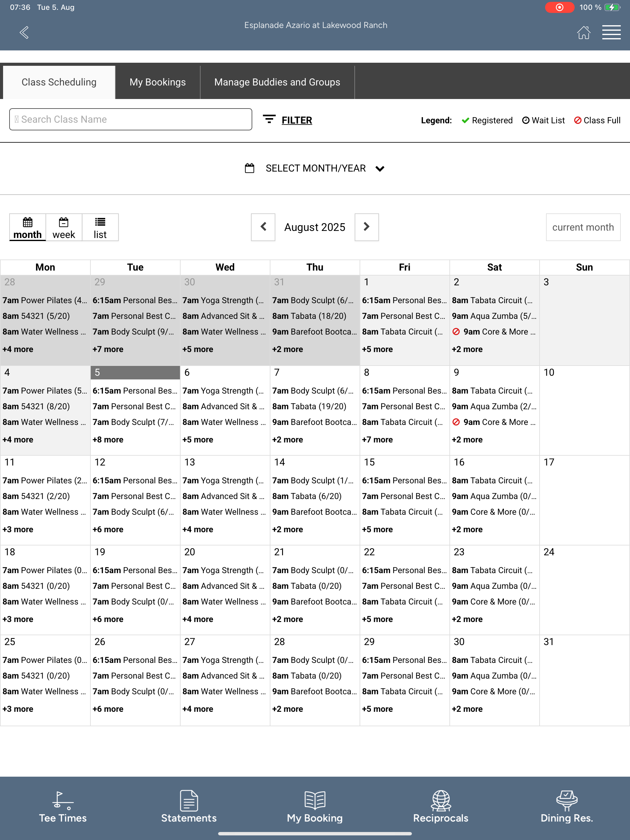Image resolution: width=630 pixels, height=840 pixels.
Task: Tap the back arrow in the header
Action: point(24,32)
